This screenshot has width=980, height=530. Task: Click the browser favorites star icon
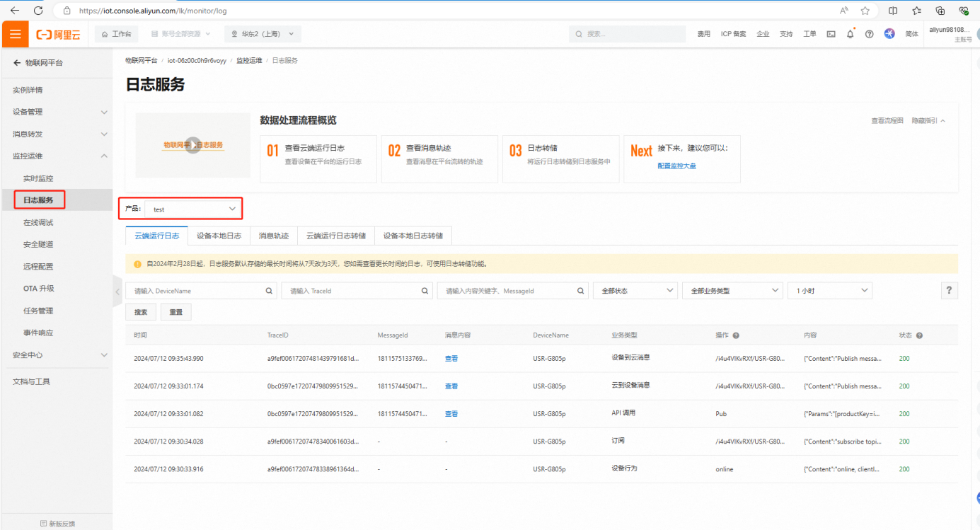click(865, 11)
